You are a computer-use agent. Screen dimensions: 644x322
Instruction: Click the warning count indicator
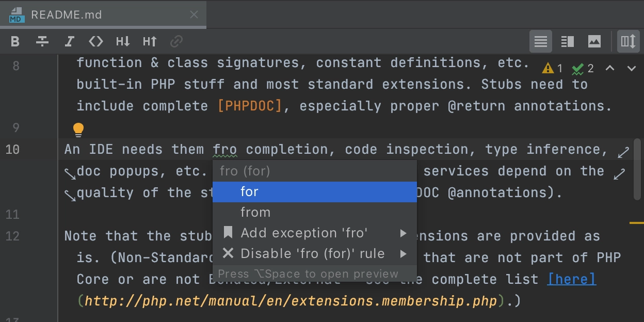click(x=552, y=68)
